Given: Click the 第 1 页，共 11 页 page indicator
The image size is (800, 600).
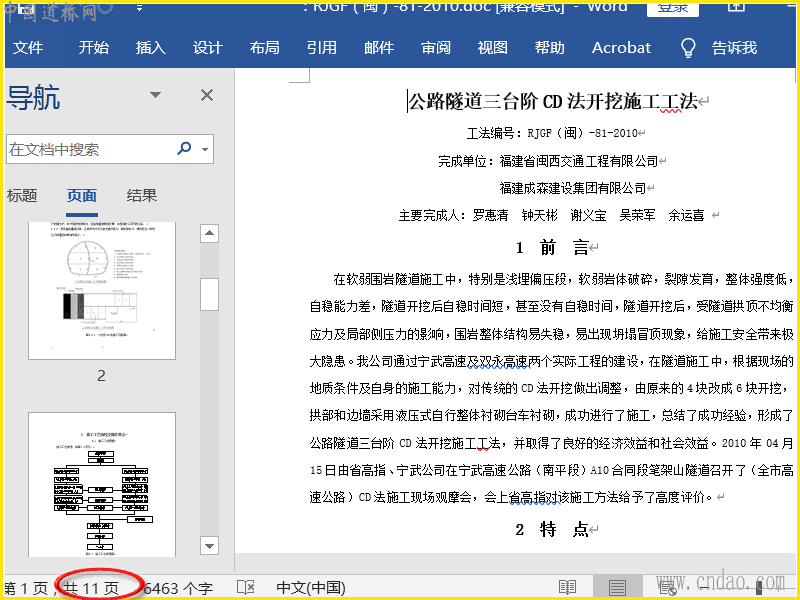Looking at the screenshot, I should tap(61, 588).
